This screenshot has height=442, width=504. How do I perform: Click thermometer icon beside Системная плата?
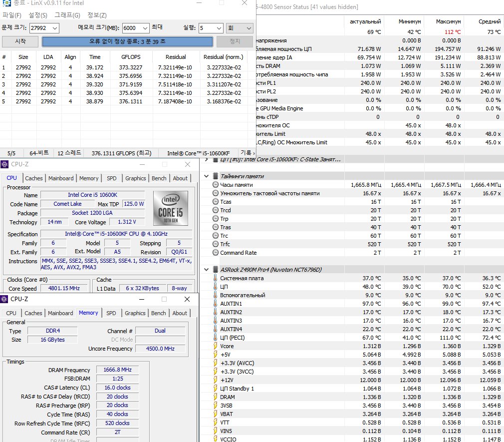216,278
